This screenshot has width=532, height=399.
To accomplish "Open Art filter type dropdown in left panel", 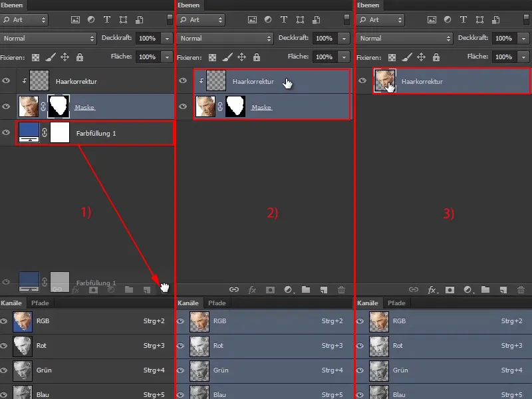I will pos(24,20).
